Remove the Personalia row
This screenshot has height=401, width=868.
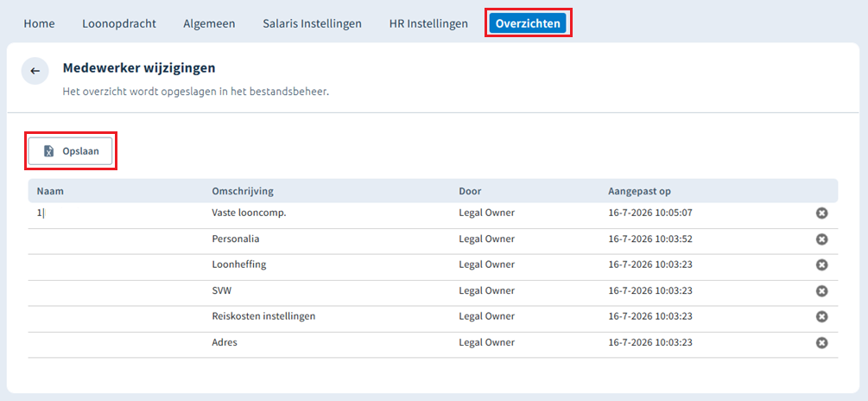tap(822, 239)
